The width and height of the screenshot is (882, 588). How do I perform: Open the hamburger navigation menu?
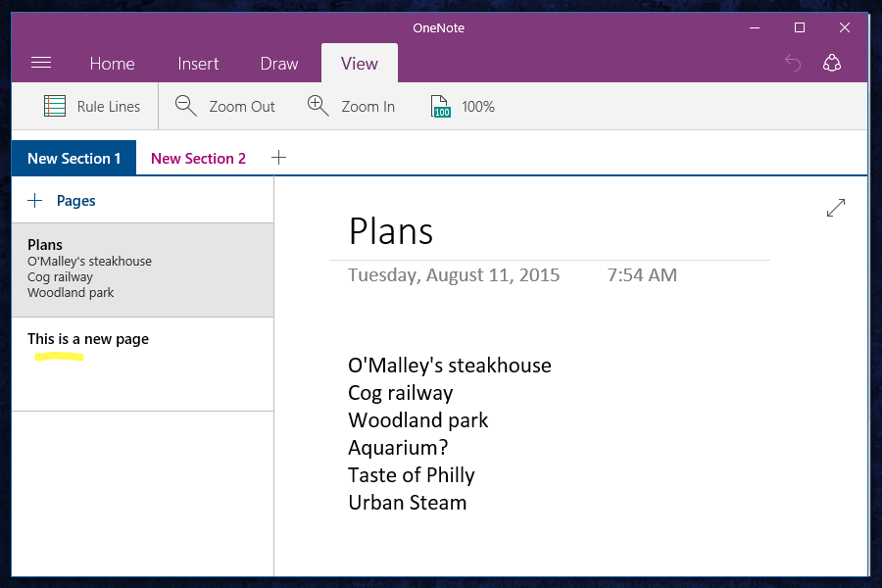pos(41,63)
